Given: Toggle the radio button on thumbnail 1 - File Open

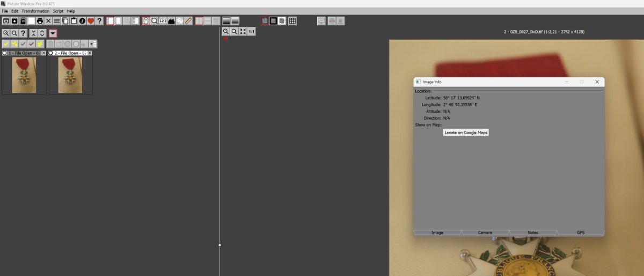Looking at the screenshot, I should (x=5, y=53).
